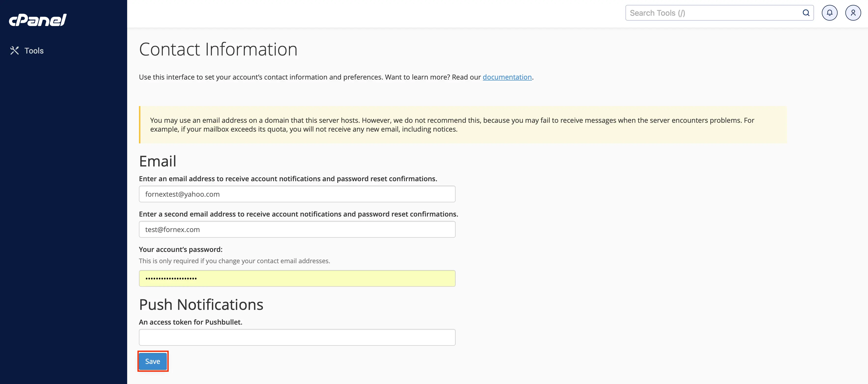868x384 pixels.
Task: Click the Push Notifications section heading
Action: coord(201,304)
